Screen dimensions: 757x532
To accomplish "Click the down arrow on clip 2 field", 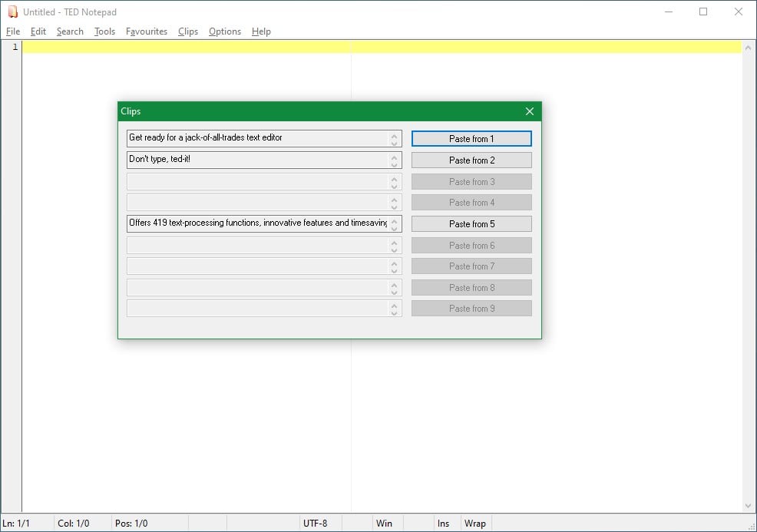I will tap(394, 164).
